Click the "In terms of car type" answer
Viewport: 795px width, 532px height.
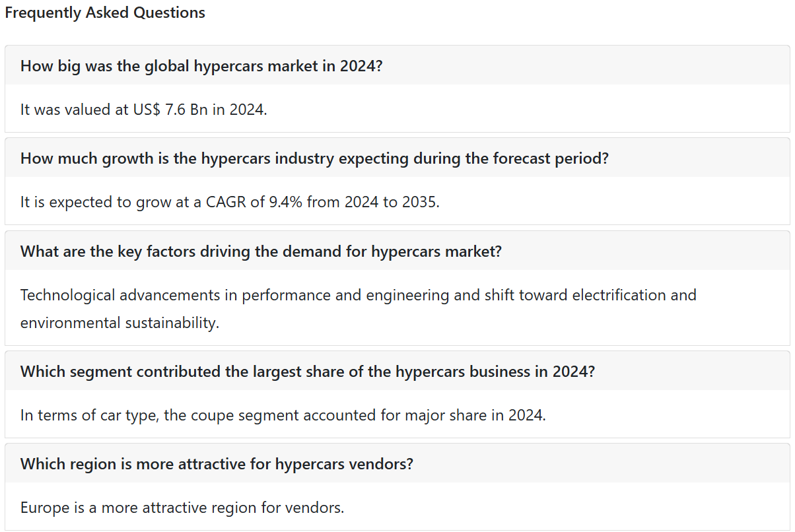tap(283, 415)
